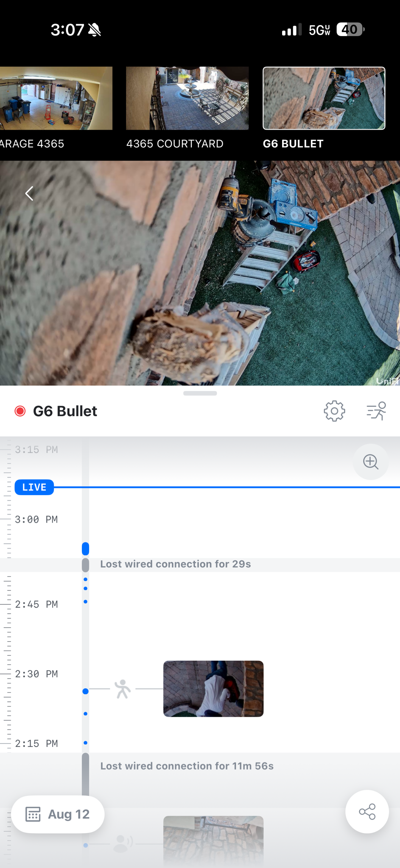Image resolution: width=400 pixels, height=868 pixels.
Task: Tap the audio detection event icon
Action: [123, 844]
